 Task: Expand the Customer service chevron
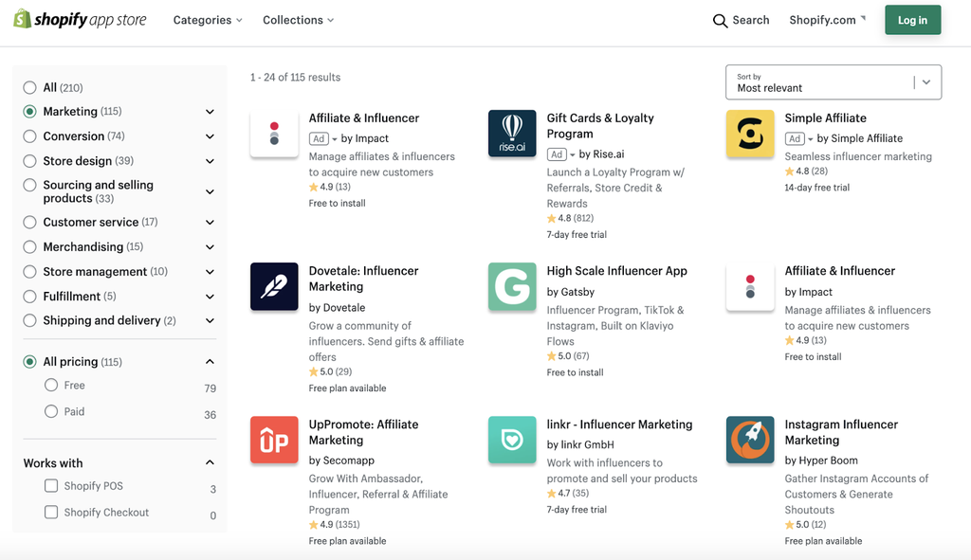point(210,223)
